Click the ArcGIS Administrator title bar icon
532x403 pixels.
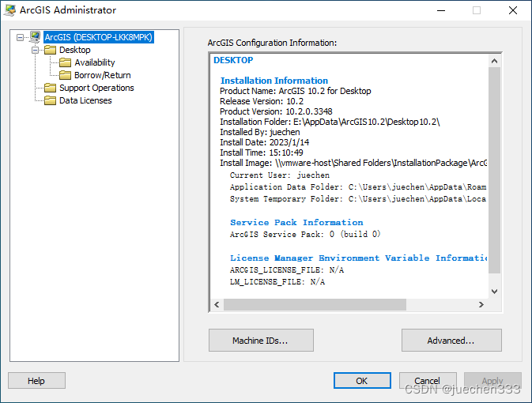pos(9,10)
